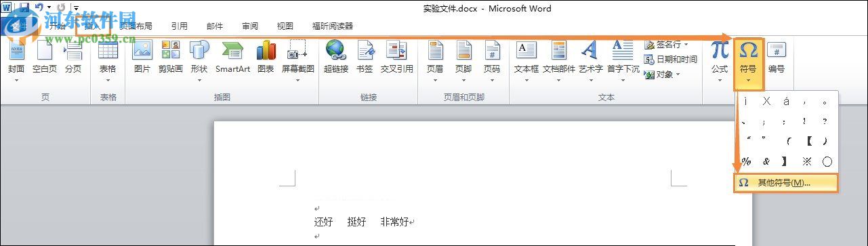868x246 pixels.
Task: Click the Save icon in quick access toolbar
Action: (x=24, y=7)
